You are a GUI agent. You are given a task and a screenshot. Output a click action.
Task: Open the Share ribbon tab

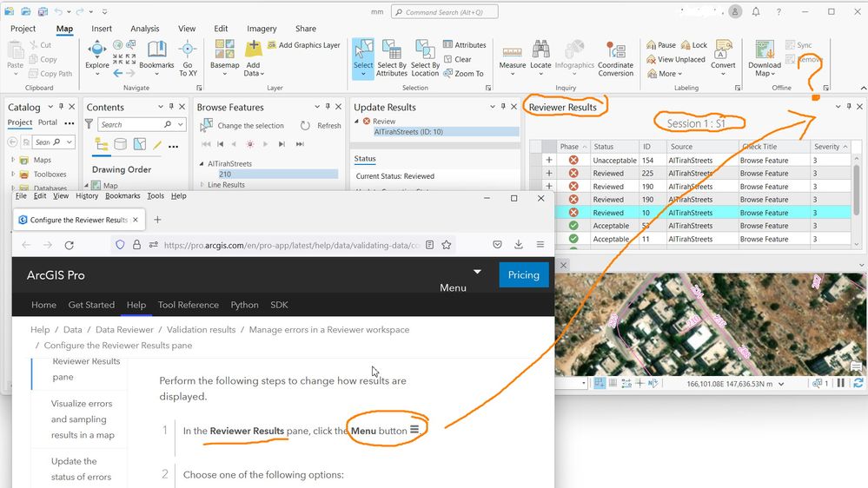[x=306, y=29]
